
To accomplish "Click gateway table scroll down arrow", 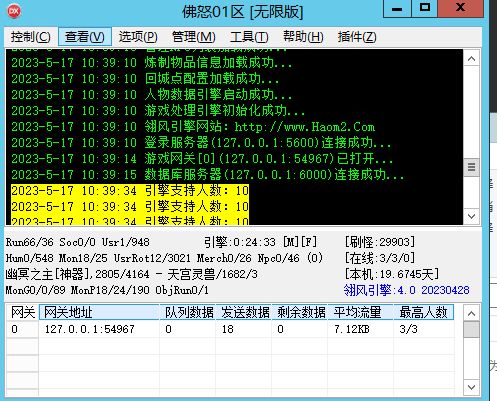I will [471, 387].
